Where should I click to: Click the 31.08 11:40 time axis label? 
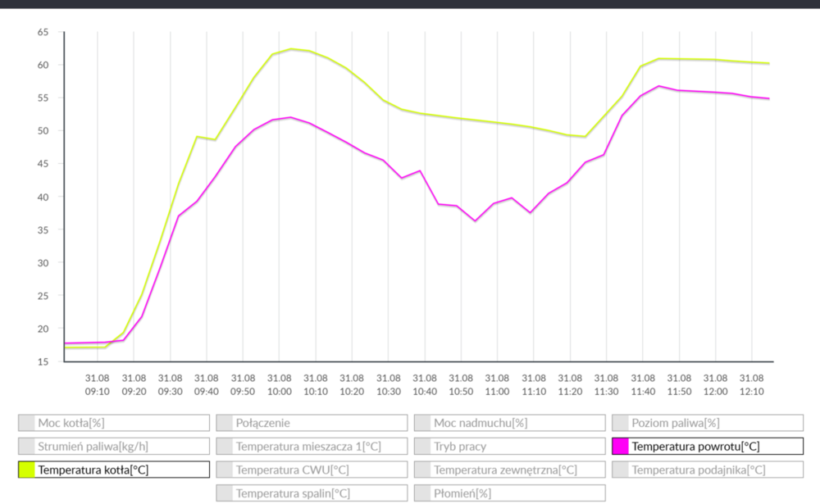642,384
